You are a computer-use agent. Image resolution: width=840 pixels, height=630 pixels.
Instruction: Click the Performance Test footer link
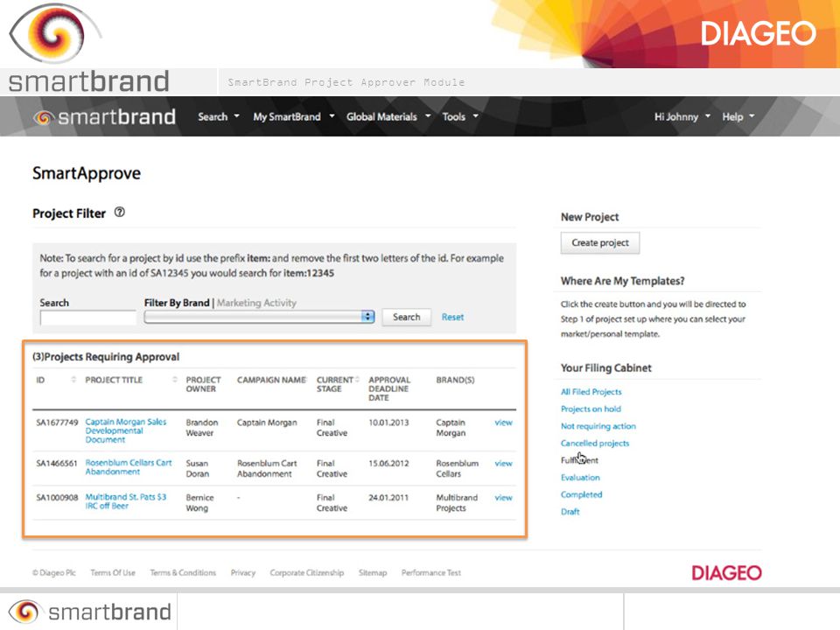pos(430,572)
